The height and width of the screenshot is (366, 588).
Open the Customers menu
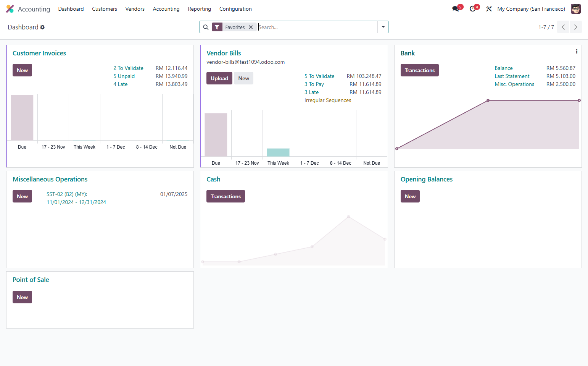click(105, 9)
